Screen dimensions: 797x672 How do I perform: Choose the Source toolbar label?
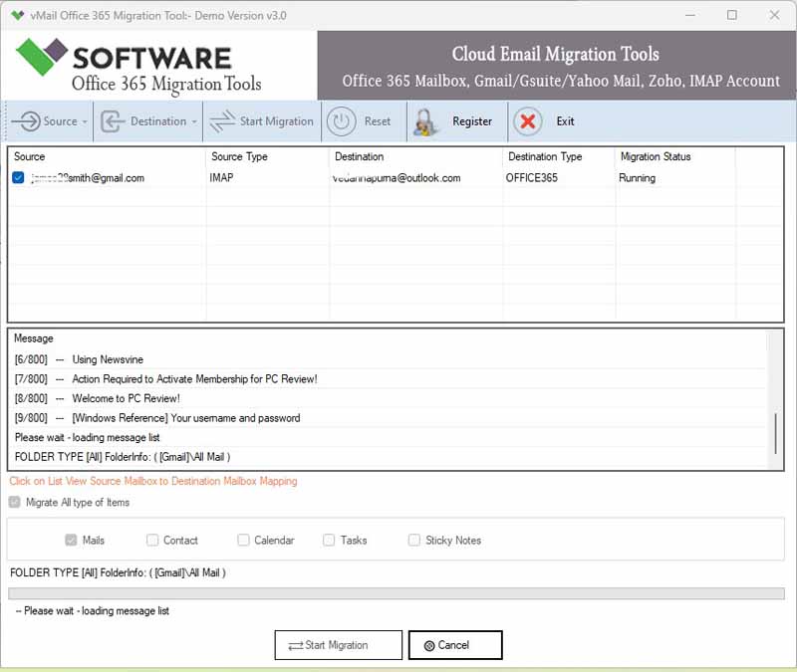(60, 121)
